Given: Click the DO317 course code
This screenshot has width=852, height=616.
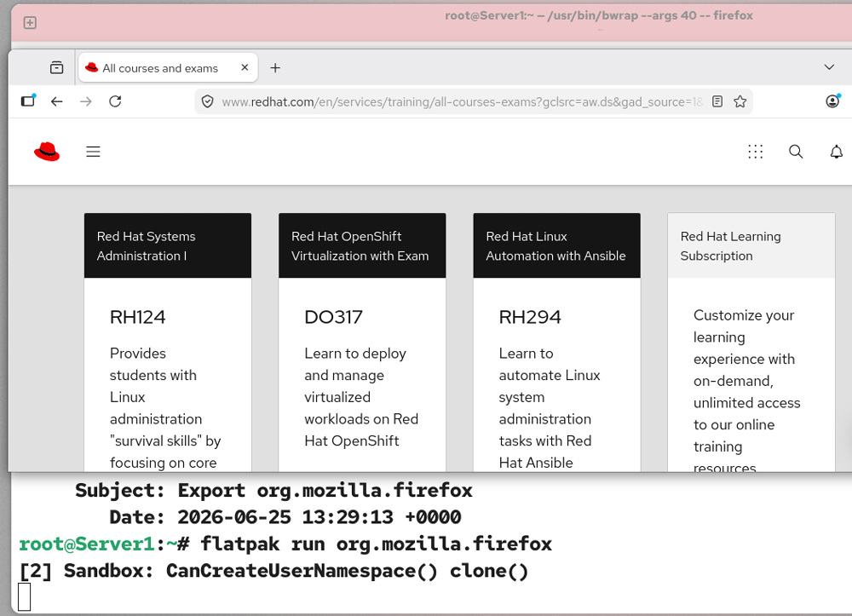Looking at the screenshot, I should click(x=333, y=317).
